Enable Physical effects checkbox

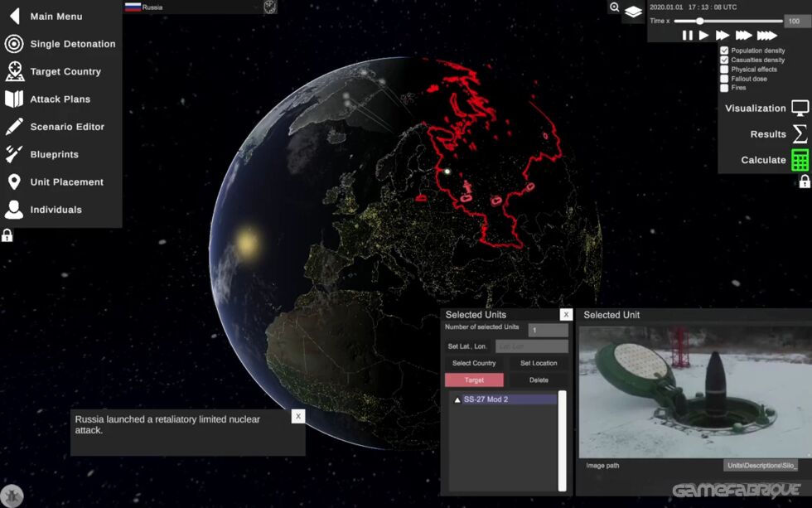(724, 69)
